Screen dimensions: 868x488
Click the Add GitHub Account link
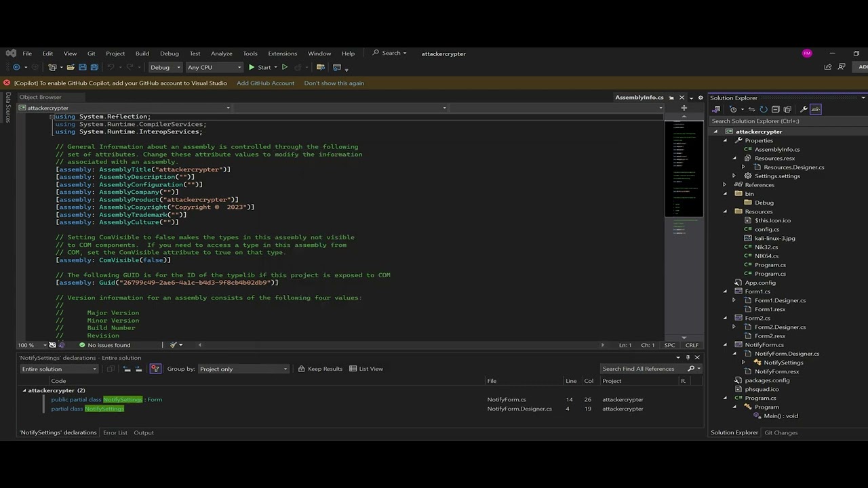(x=265, y=83)
